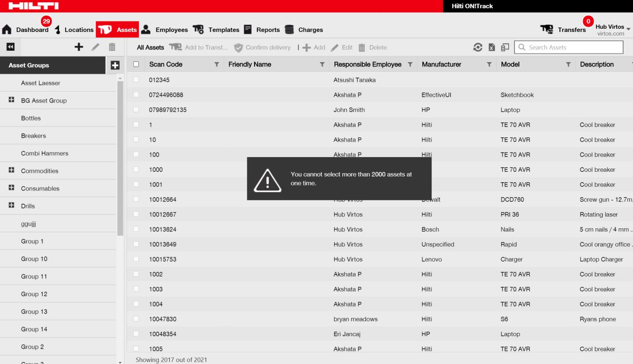Click the Assets tool icon

[106, 30]
